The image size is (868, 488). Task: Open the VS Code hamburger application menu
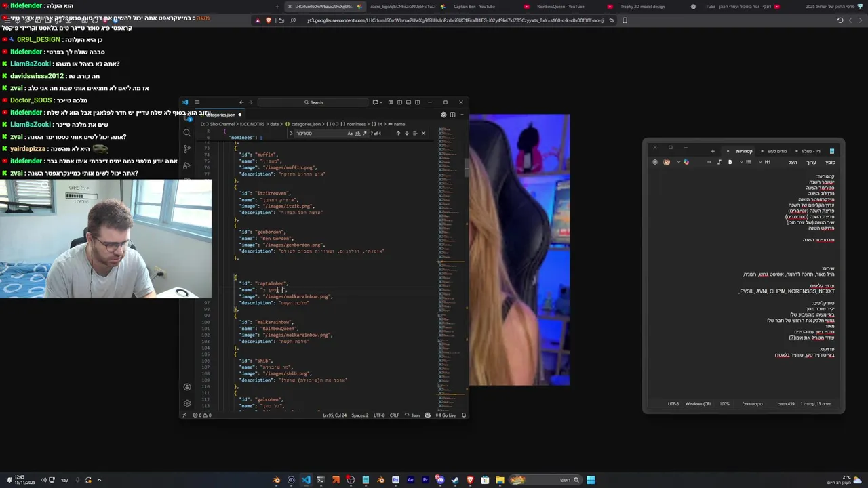(197, 102)
